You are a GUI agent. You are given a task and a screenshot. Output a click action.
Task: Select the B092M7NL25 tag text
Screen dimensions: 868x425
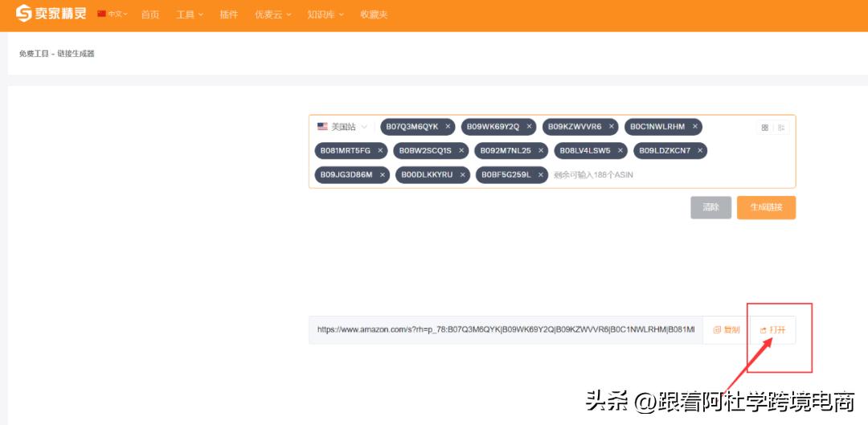click(506, 150)
